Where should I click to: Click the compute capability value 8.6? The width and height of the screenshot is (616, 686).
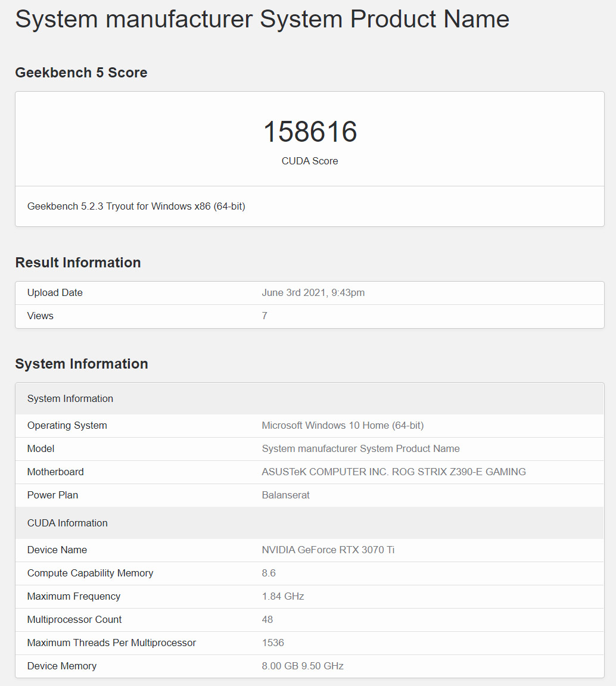tap(269, 573)
